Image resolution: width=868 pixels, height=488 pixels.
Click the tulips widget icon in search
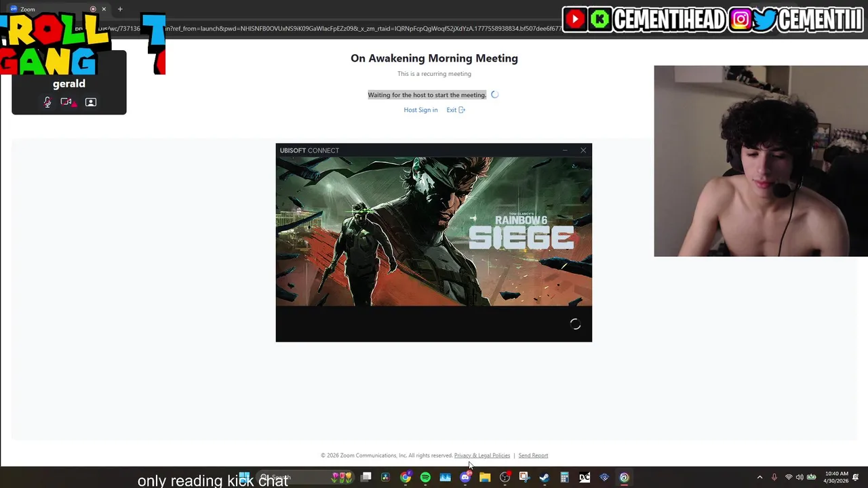(x=342, y=477)
